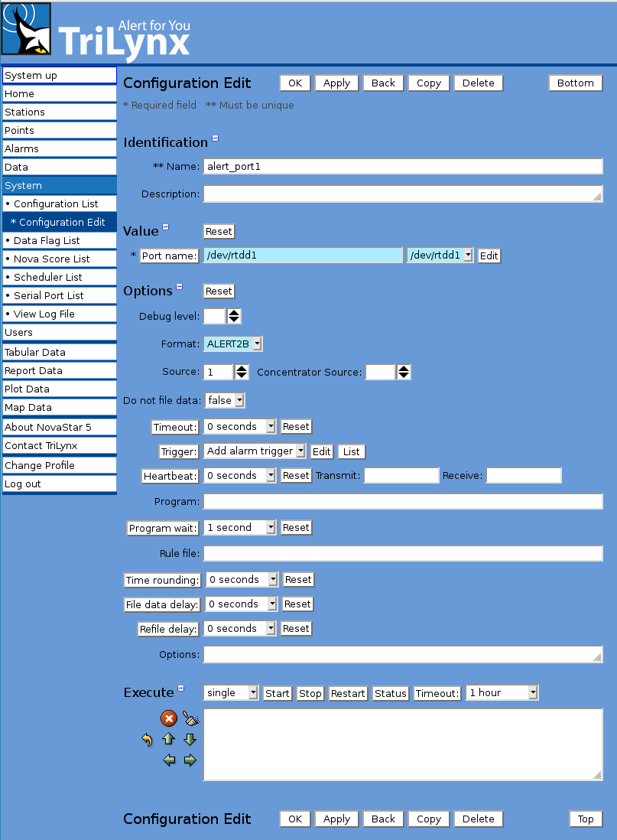Screen dimensions: 617x840
Task: Open Scheduler List in the sidebar
Action: pos(60,277)
